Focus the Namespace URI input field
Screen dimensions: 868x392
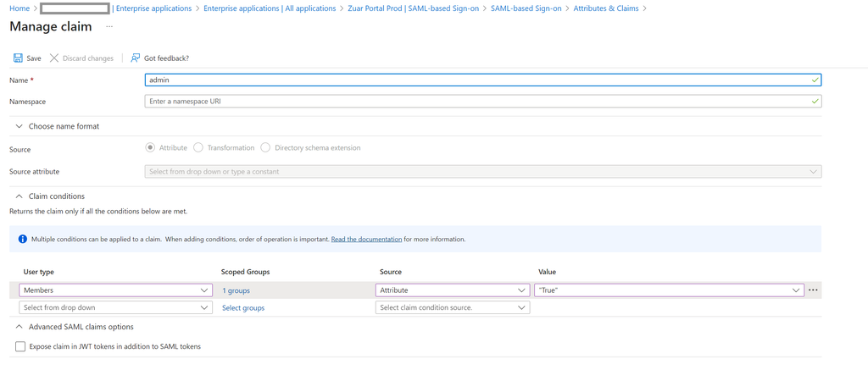point(482,102)
